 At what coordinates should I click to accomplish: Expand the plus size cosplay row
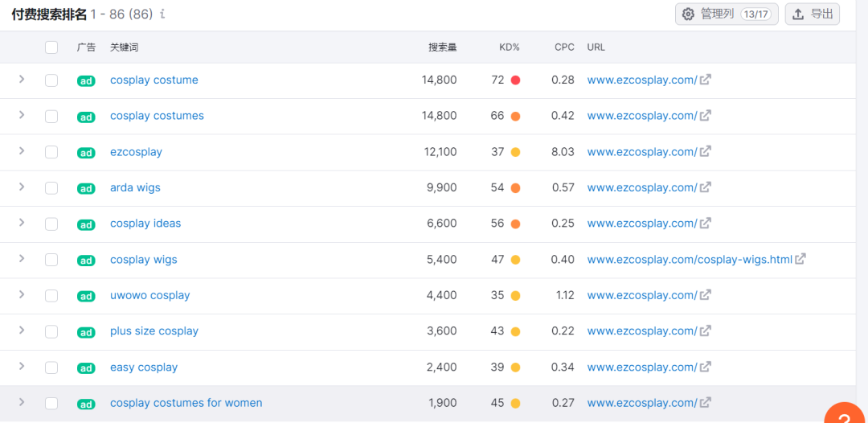tap(22, 331)
